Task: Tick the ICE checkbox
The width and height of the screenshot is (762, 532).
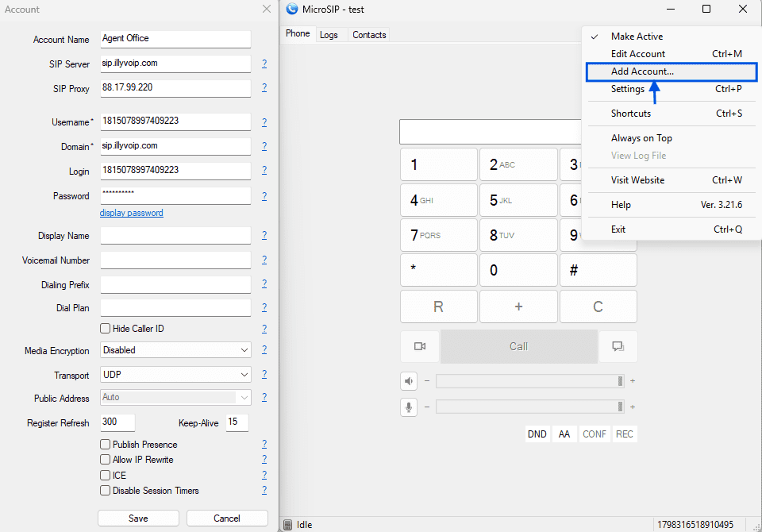Action: [105, 476]
